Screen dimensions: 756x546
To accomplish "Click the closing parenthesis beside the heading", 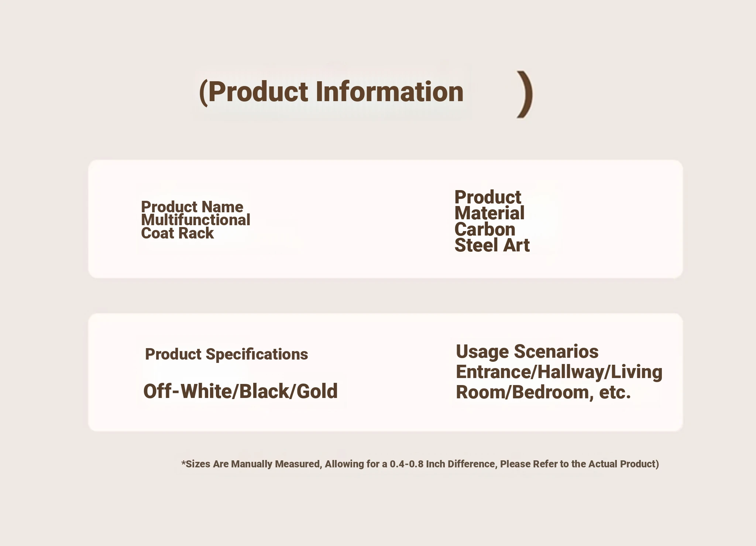I will click(x=525, y=95).
